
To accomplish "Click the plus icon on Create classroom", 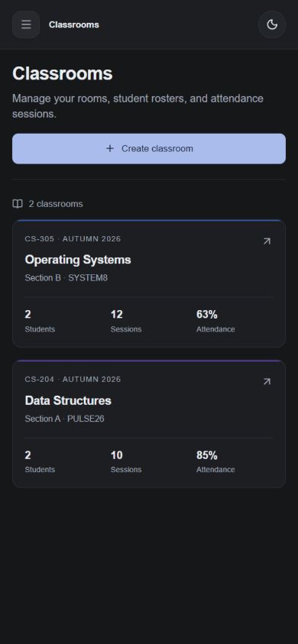I will point(110,149).
